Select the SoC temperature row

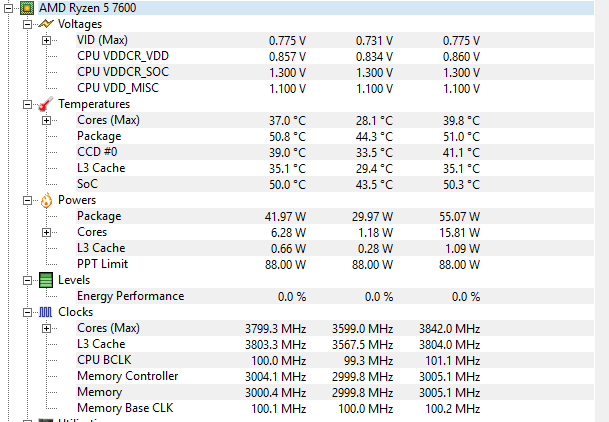pyautogui.click(x=335, y=184)
